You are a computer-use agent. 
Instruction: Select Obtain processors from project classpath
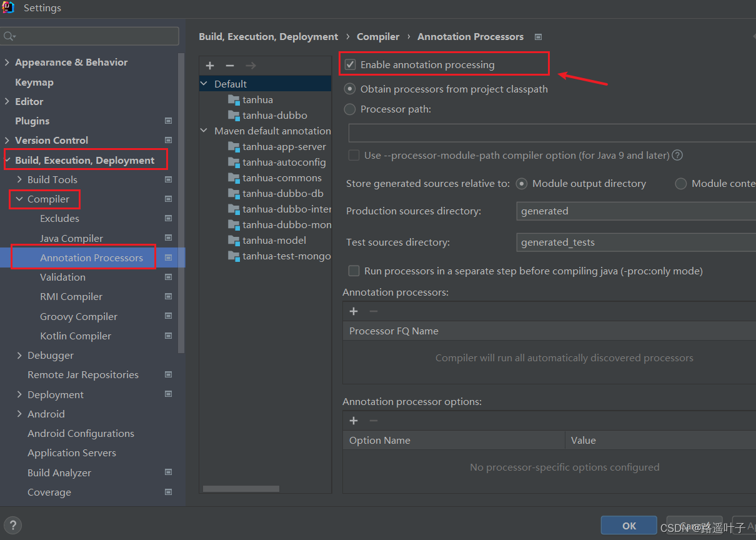click(351, 89)
